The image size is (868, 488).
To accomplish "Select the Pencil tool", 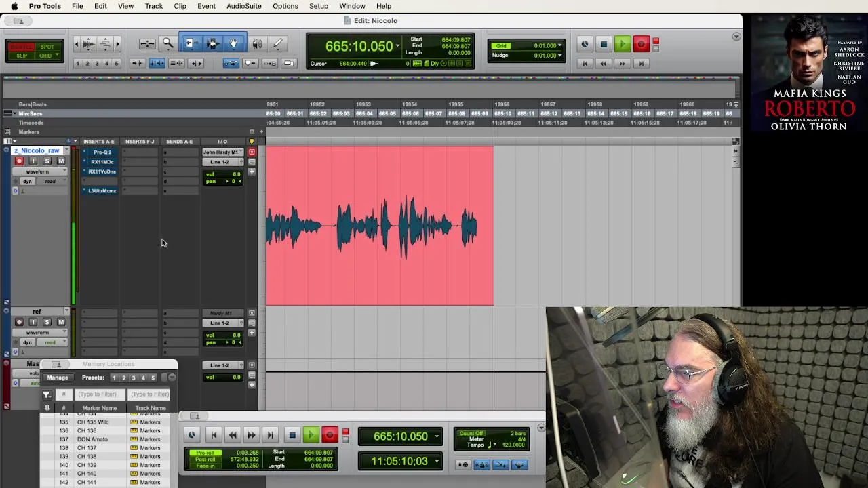I will coord(277,44).
